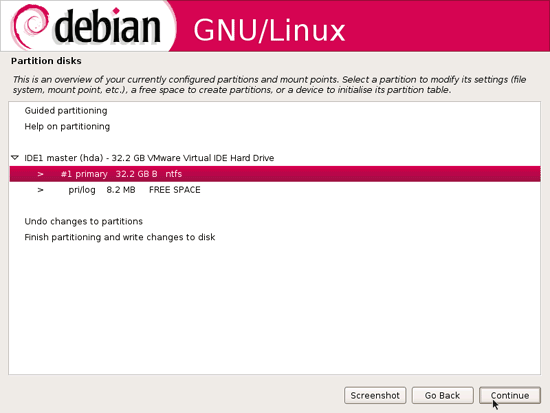Choose Finish partitioning and write changes to disk
Viewport: 550px width, 413px height.
(x=120, y=237)
